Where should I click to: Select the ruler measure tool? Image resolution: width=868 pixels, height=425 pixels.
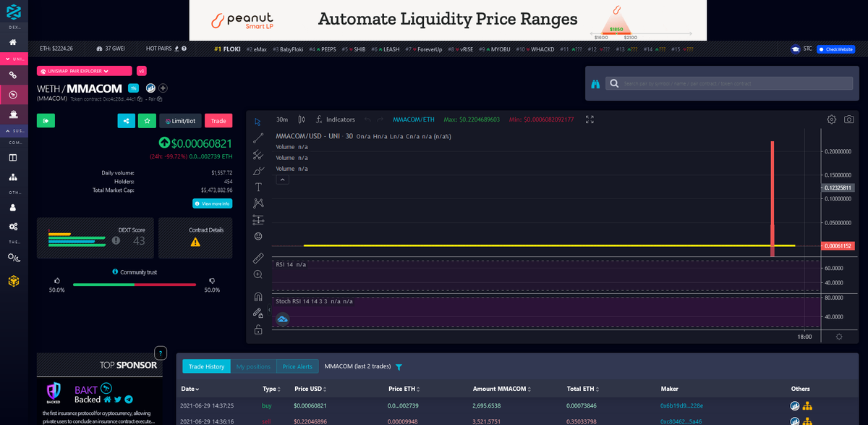(x=258, y=258)
